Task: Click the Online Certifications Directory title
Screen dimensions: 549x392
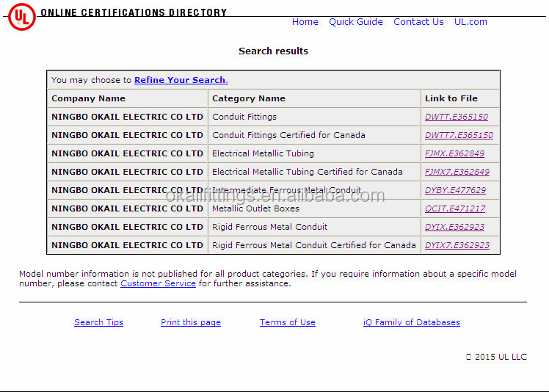Action: [134, 12]
